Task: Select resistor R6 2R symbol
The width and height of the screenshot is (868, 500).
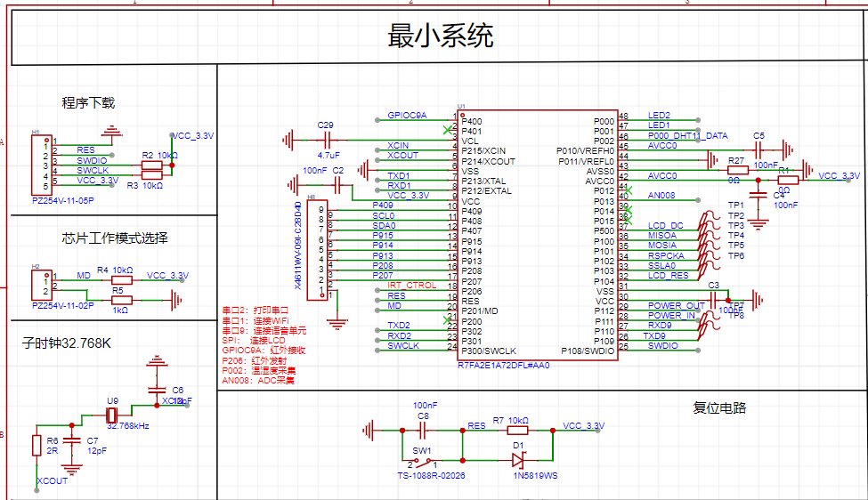Action: click(x=37, y=445)
